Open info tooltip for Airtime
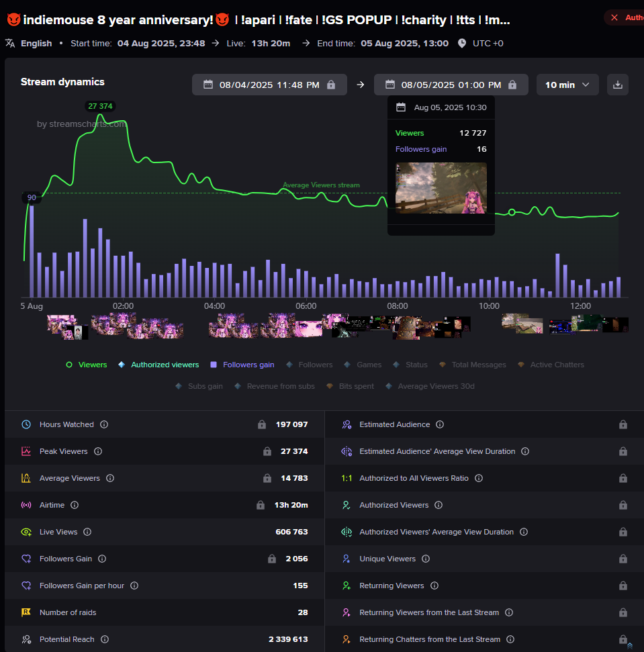 pyautogui.click(x=75, y=505)
